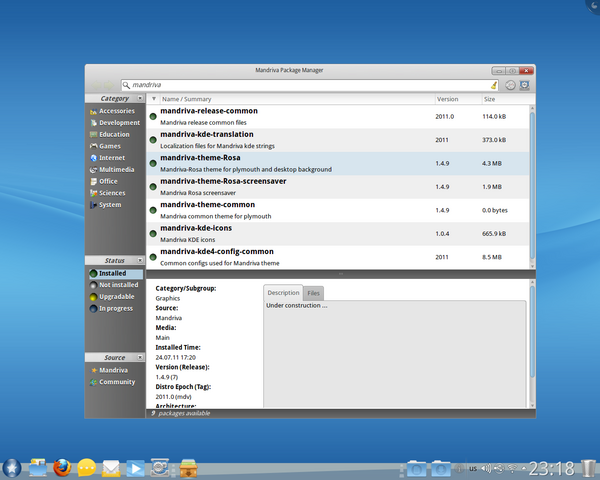Click the mandriva search field

[300, 86]
